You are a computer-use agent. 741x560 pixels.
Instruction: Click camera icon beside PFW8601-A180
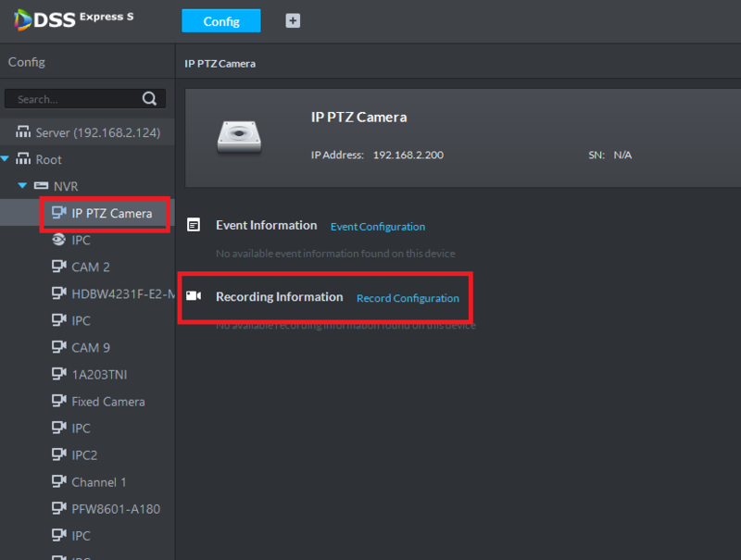tap(58, 508)
